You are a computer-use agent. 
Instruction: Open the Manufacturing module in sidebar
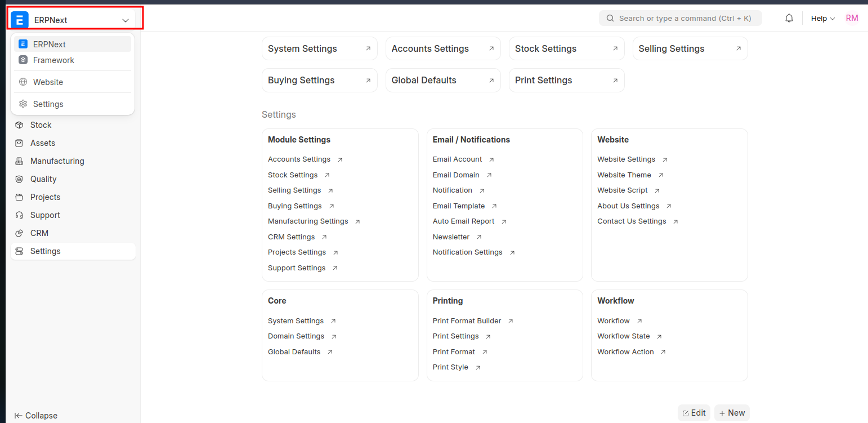pos(73,161)
